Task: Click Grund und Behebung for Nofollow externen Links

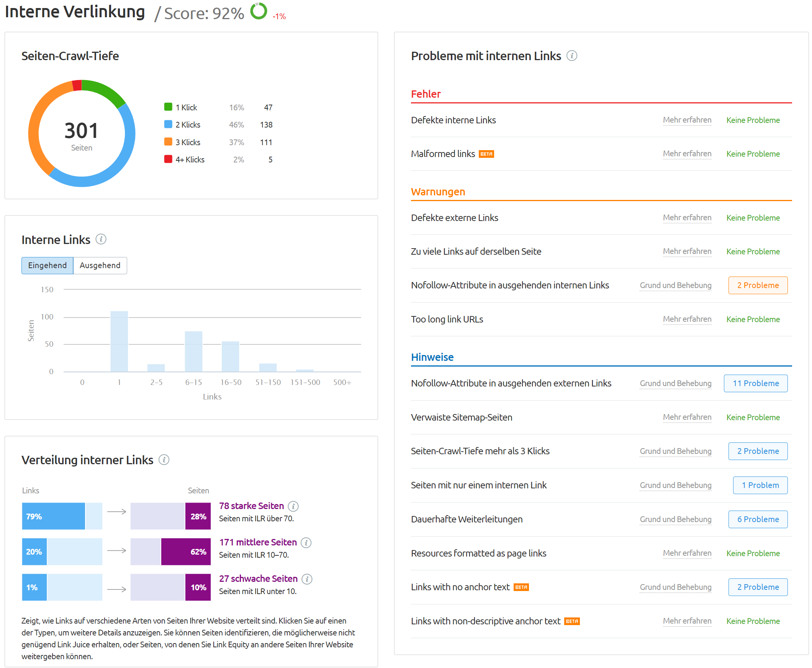Action: click(x=675, y=384)
